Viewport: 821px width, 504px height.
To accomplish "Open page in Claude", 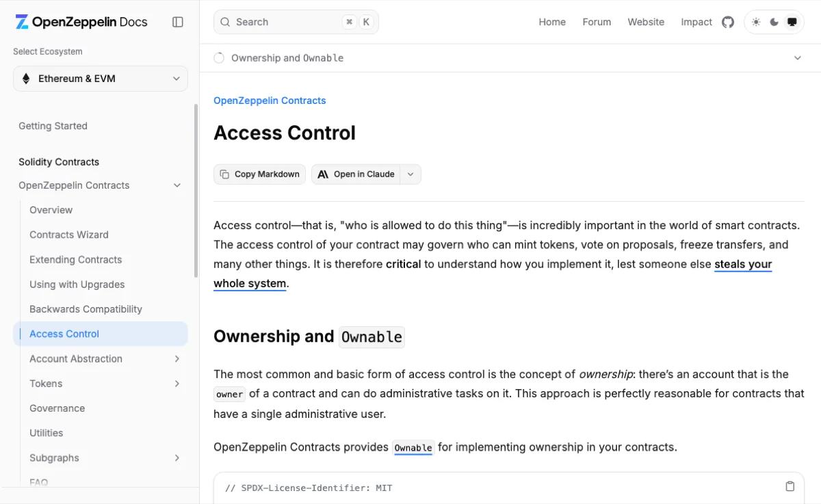I will point(356,174).
